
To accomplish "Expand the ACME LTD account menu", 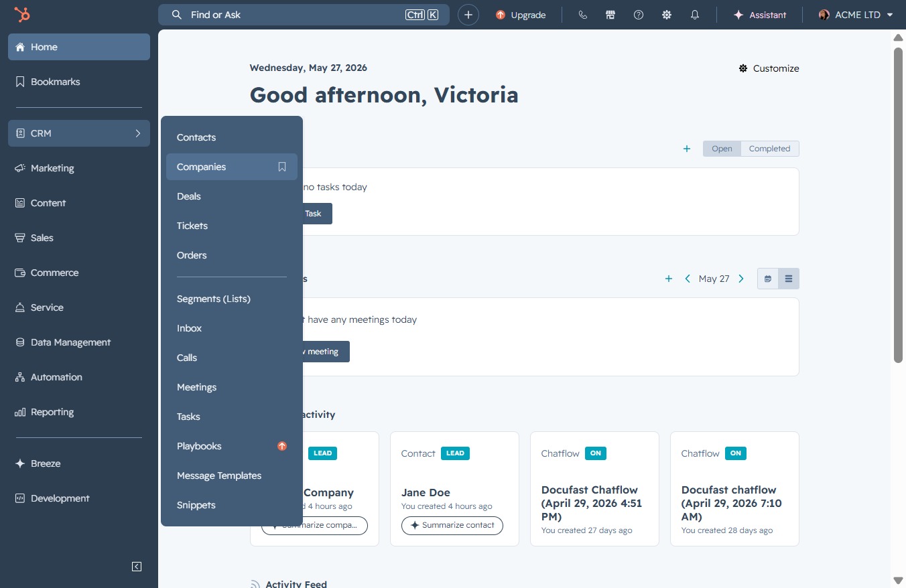I will (x=856, y=15).
